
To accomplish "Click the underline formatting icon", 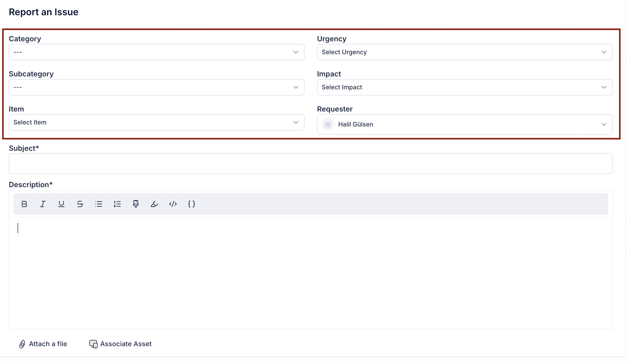I will point(61,204).
